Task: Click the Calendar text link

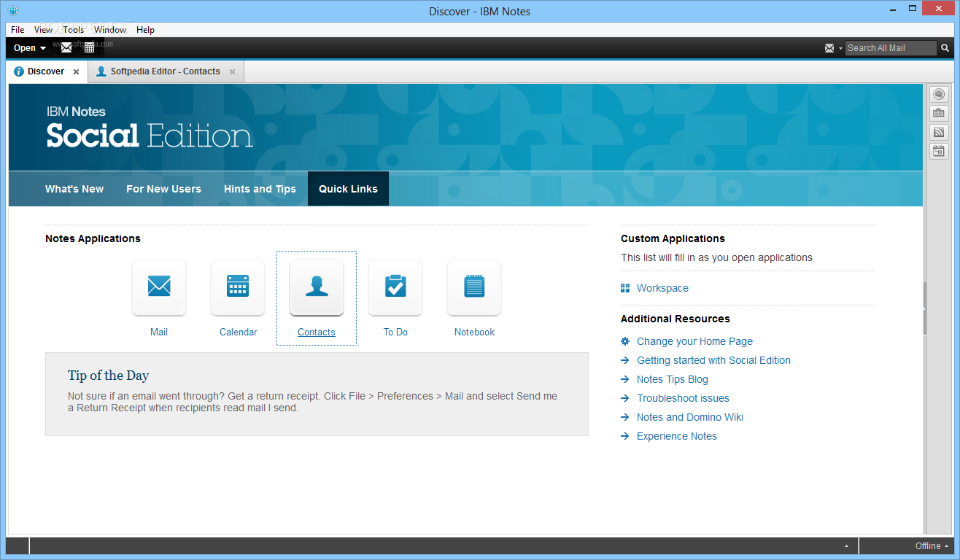Action: (238, 332)
